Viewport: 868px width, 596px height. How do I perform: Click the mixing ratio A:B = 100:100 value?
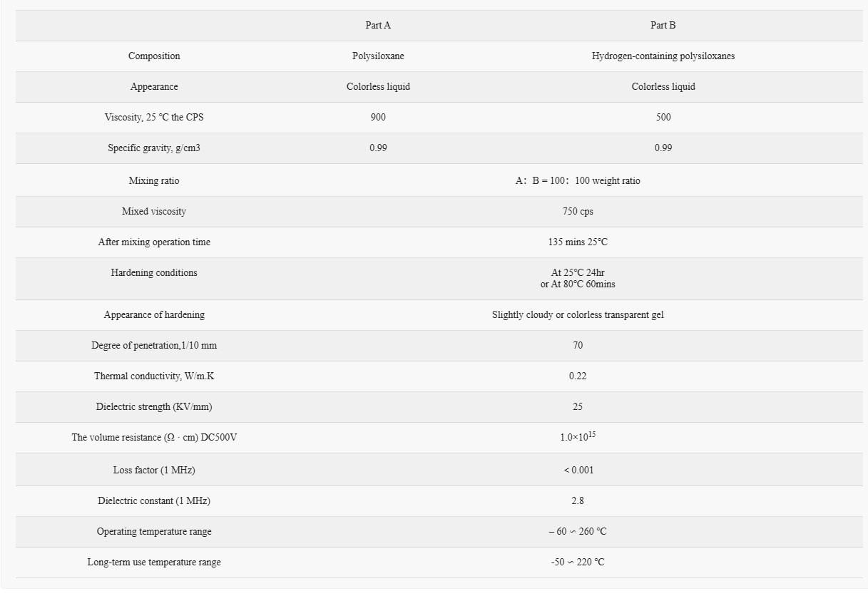pos(578,180)
